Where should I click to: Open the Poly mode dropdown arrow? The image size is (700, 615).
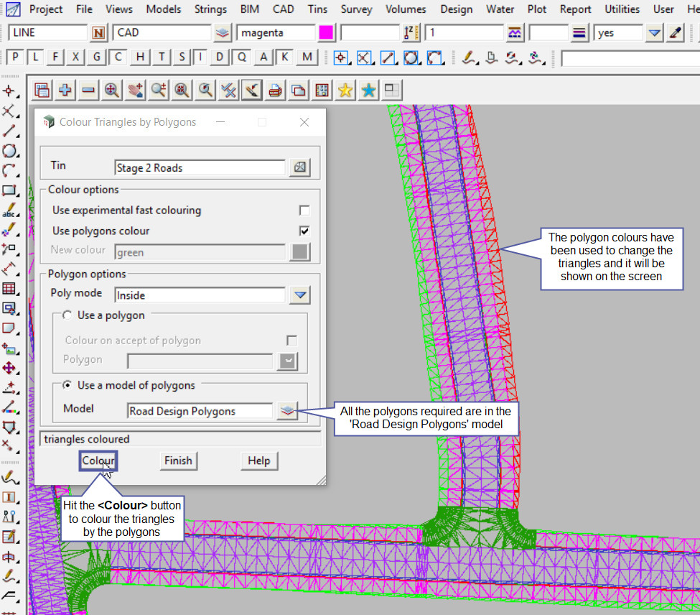click(299, 295)
